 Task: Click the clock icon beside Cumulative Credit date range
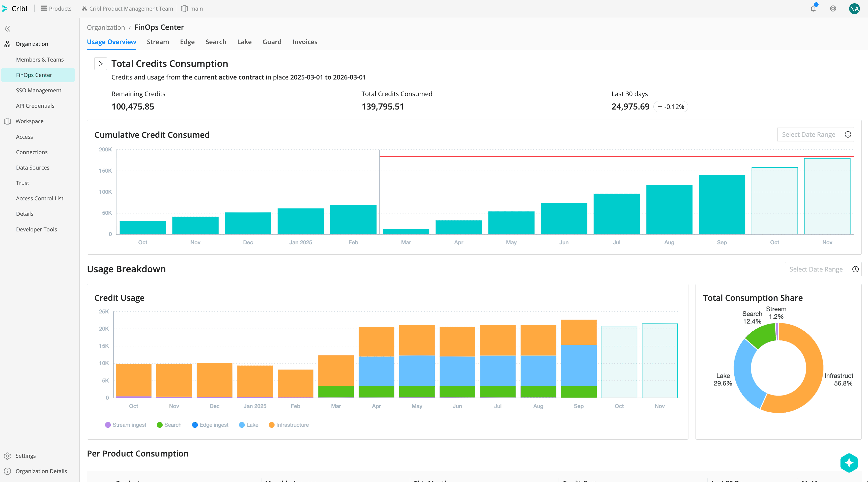click(848, 134)
